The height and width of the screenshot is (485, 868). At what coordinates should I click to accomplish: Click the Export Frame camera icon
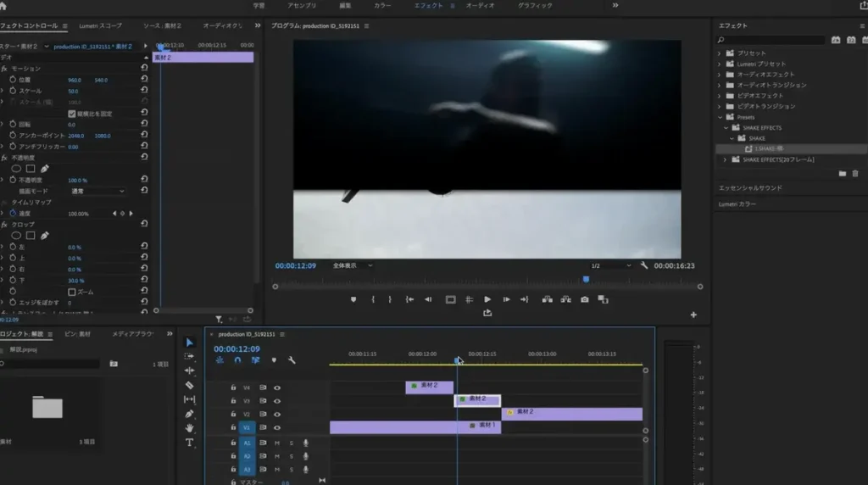585,299
